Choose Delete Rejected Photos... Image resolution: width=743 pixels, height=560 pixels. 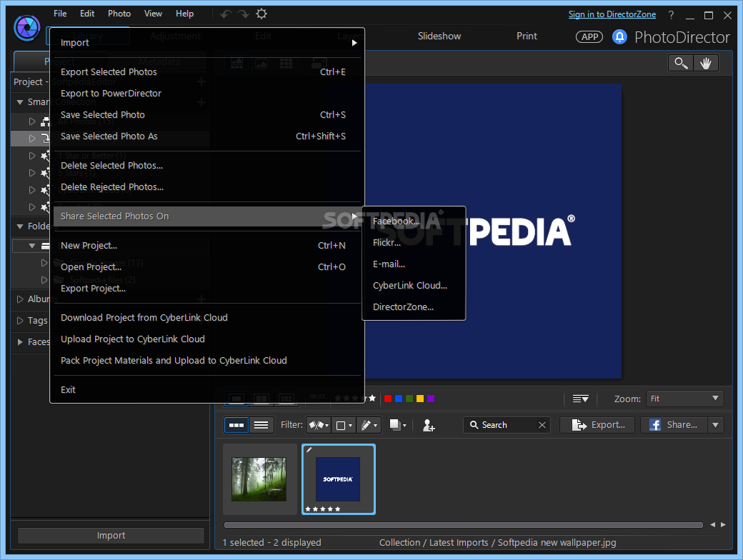coord(206,187)
